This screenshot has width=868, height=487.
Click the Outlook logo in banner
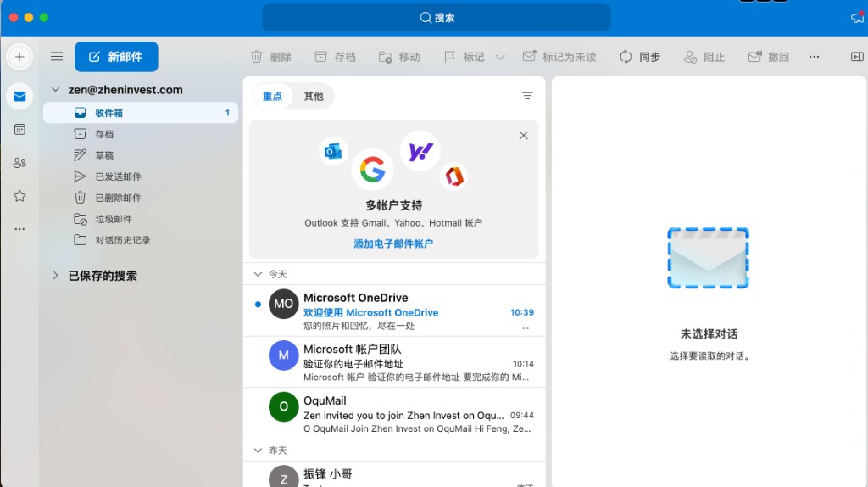point(333,151)
